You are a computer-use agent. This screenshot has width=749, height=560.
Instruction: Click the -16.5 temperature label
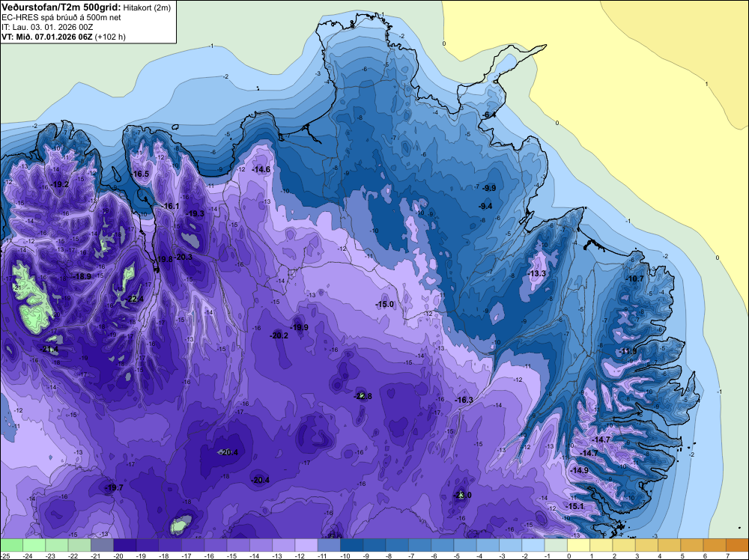point(141,174)
